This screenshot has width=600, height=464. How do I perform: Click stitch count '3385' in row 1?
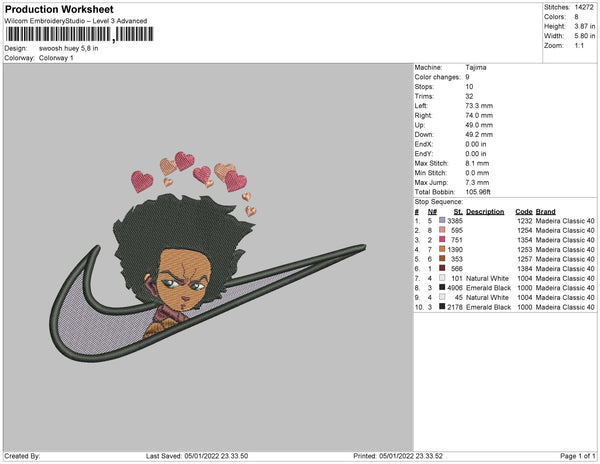pos(455,221)
